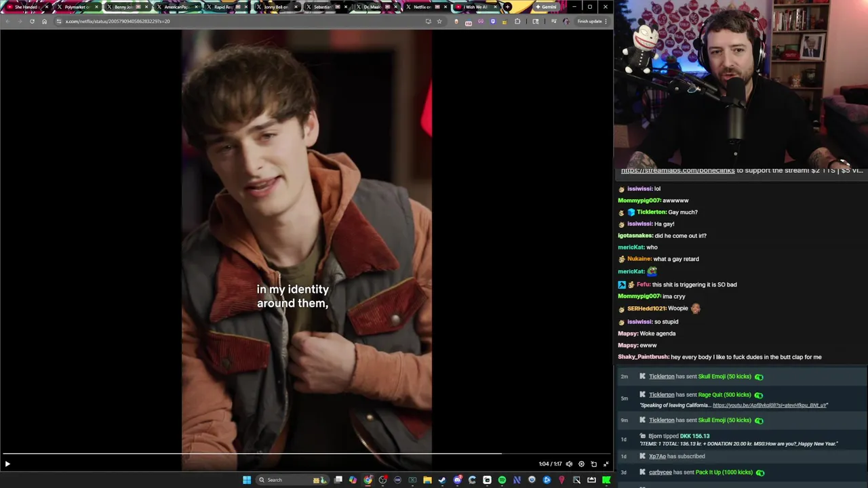868x488 pixels.
Task: Open the browser home page
Action: click(44, 21)
